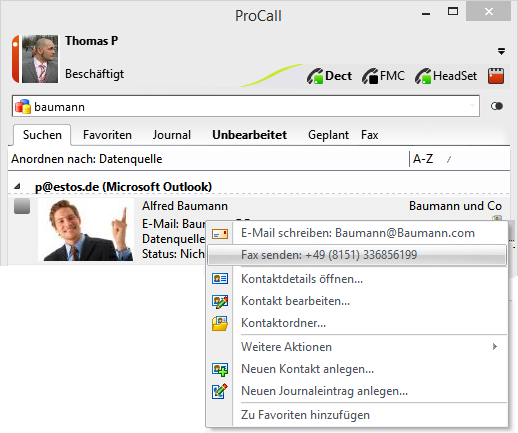The width and height of the screenshot is (518, 433).
Task: Click the email envelope icon in context menu
Action: pos(220,234)
